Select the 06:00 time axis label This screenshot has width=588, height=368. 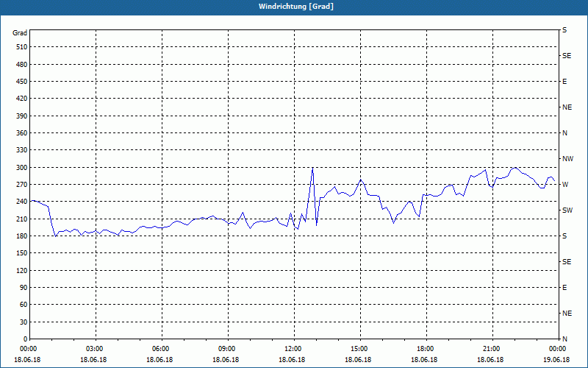(162, 349)
